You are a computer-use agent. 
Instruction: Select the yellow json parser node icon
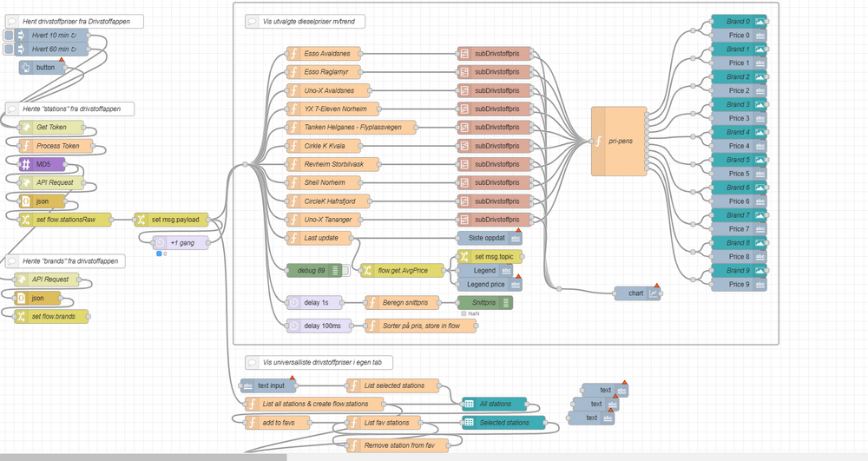point(26,201)
